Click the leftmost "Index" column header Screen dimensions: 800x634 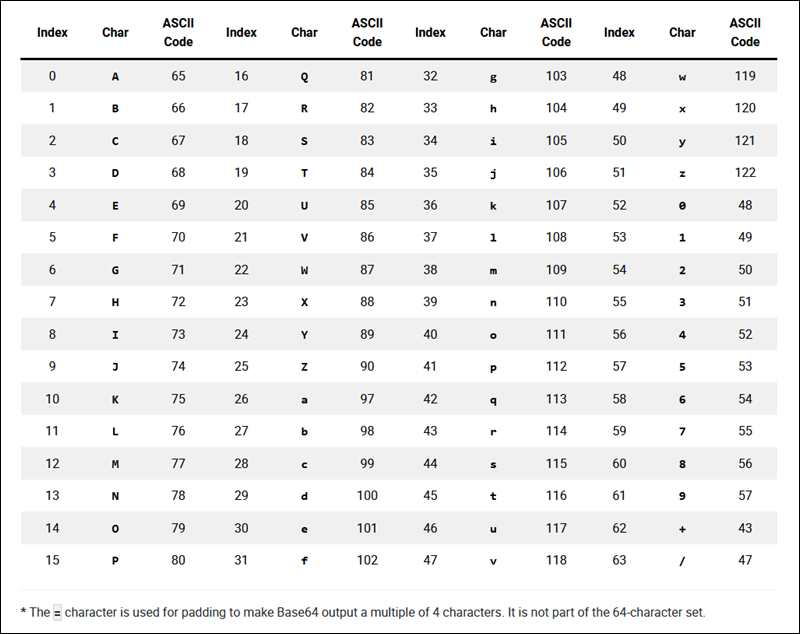[x=52, y=32]
